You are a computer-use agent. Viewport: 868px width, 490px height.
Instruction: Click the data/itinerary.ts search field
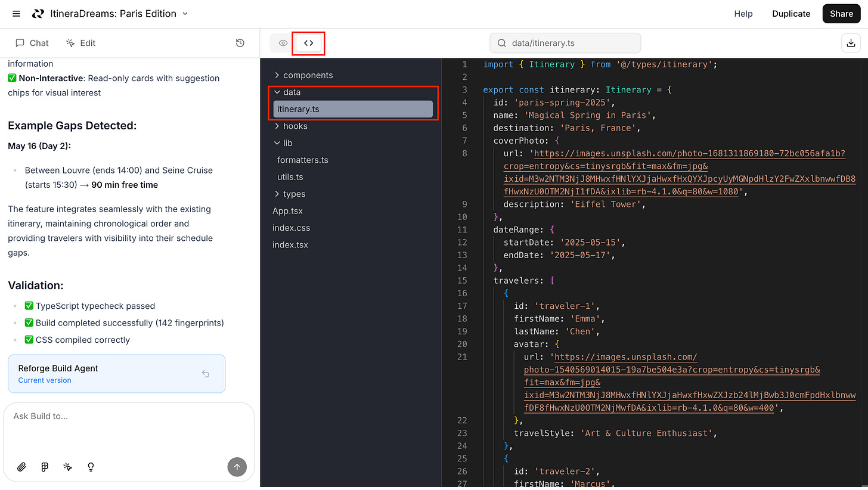565,43
